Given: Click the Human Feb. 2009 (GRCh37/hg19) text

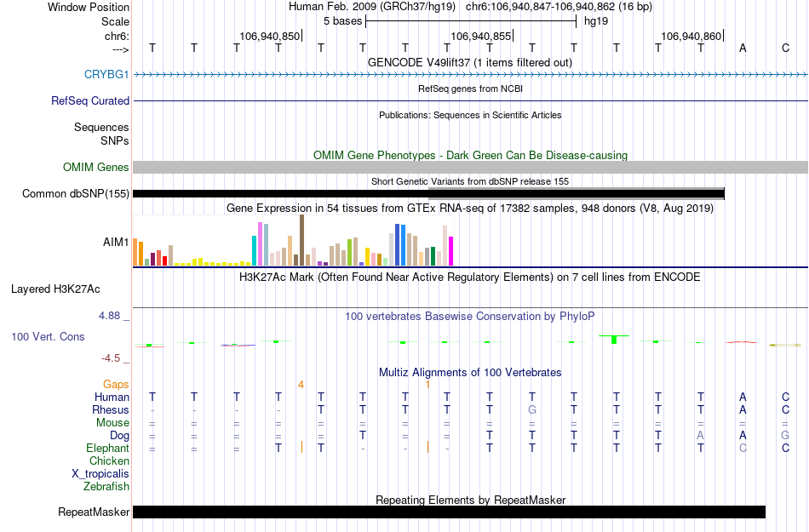Looking at the screenshot, I should 372,7.
